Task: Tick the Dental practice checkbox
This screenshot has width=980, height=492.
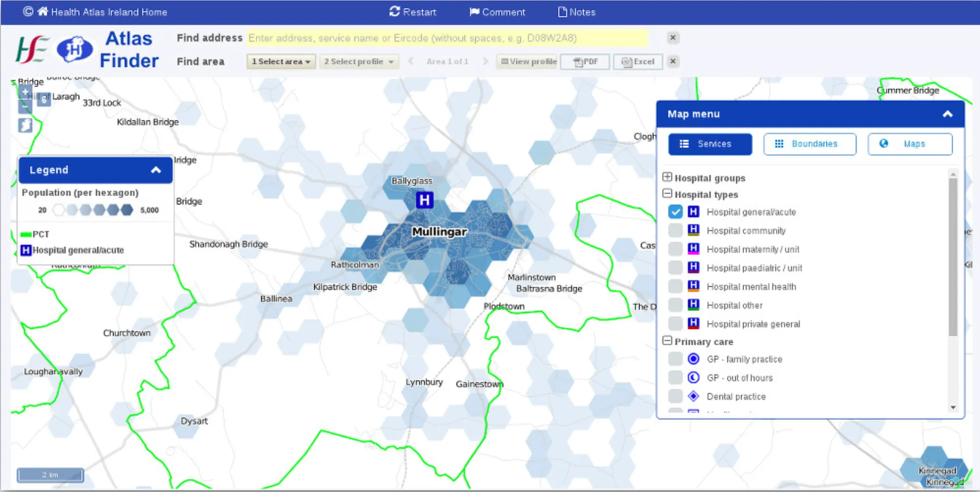Action: click(675, 396)
